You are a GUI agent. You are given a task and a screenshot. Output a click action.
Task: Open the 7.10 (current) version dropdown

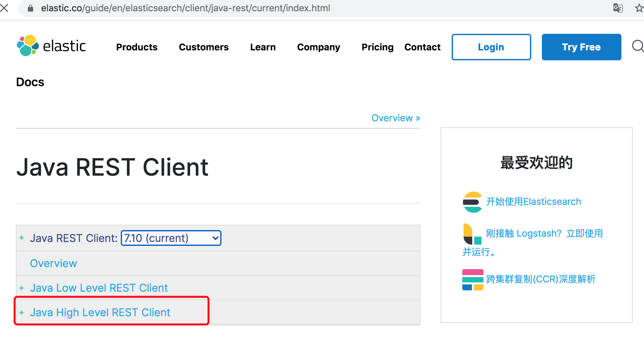(x=171, y=238)
